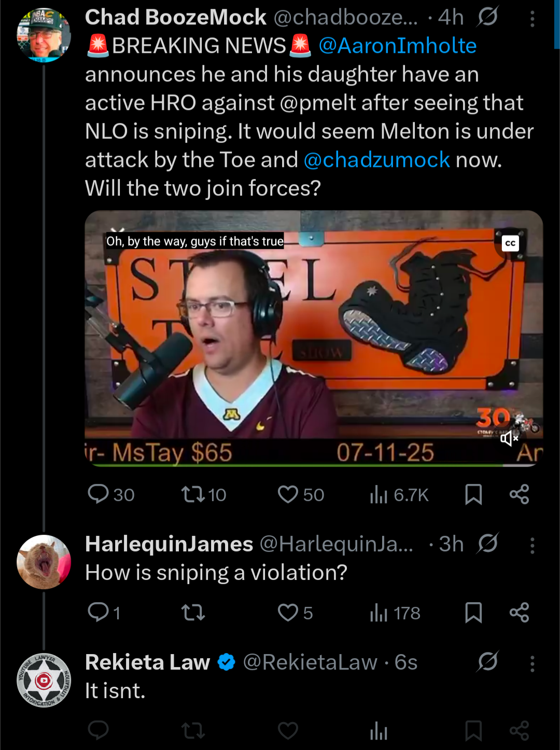Screen dimensions: 560x750
Task: Open HarlequinJames profile name
Action: (169, 544)
